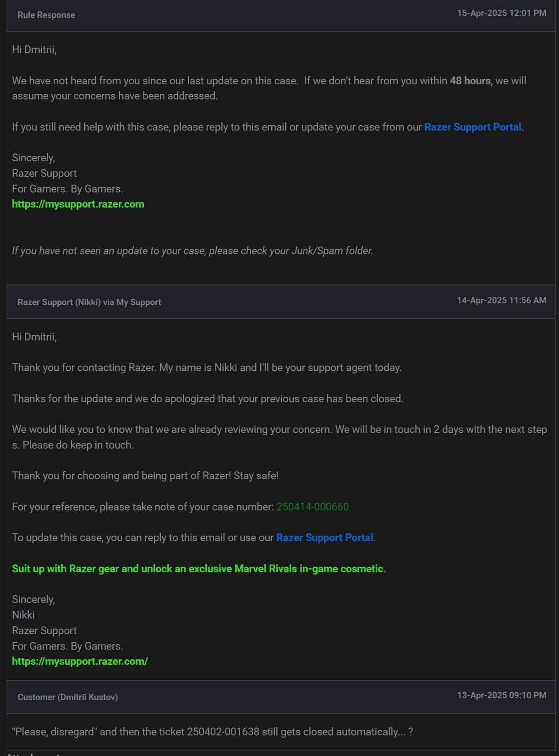559x756 pixels.
Task: Click the first Hi Dmitrii greeting in Rule Response
Action: [x=34, y=49]
